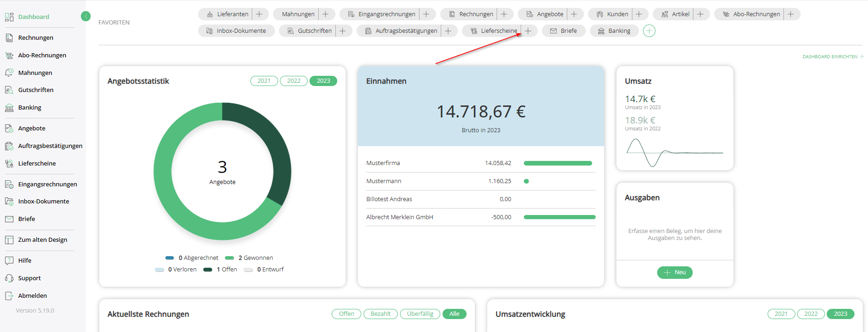Select 2022 in Umsatzentwicklung
This screenshot has width=868, height=332.
tap(811, 314)
